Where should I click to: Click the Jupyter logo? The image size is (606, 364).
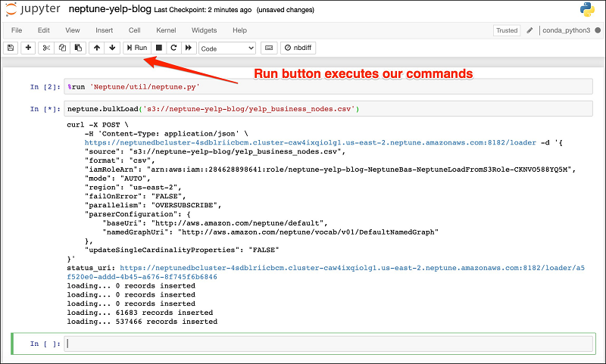(x=33, y=9)
